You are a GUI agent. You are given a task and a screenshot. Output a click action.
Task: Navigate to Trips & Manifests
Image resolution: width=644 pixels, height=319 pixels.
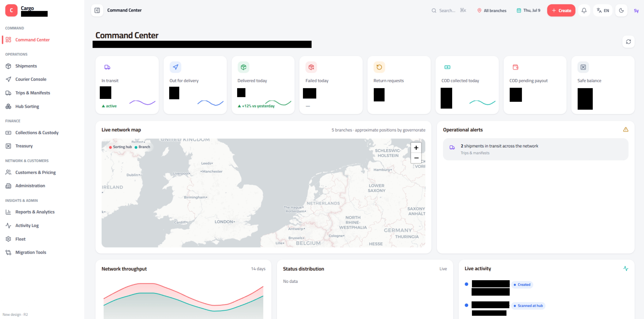click(x=42, y=93)
